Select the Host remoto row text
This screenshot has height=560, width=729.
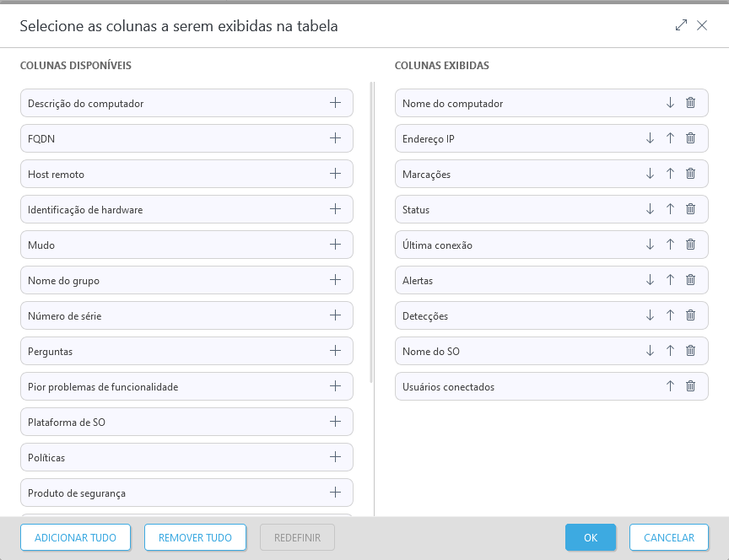(x=56, y=175)
